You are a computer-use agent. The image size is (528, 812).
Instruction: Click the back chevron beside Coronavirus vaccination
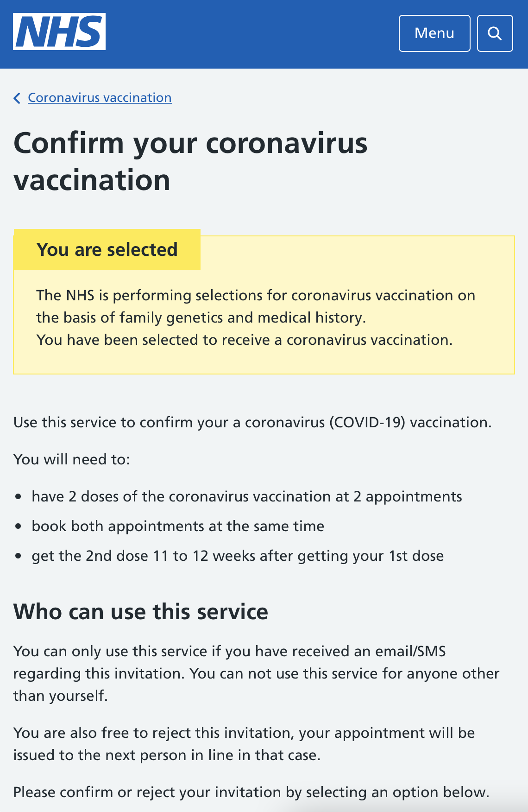17,98
